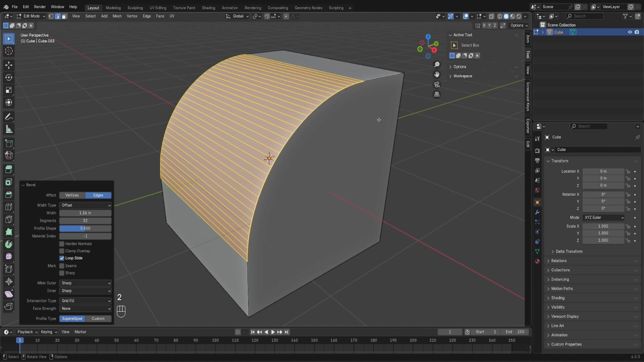Click the Profile Shape slider

pyautogui.click(x=85, y=228)
